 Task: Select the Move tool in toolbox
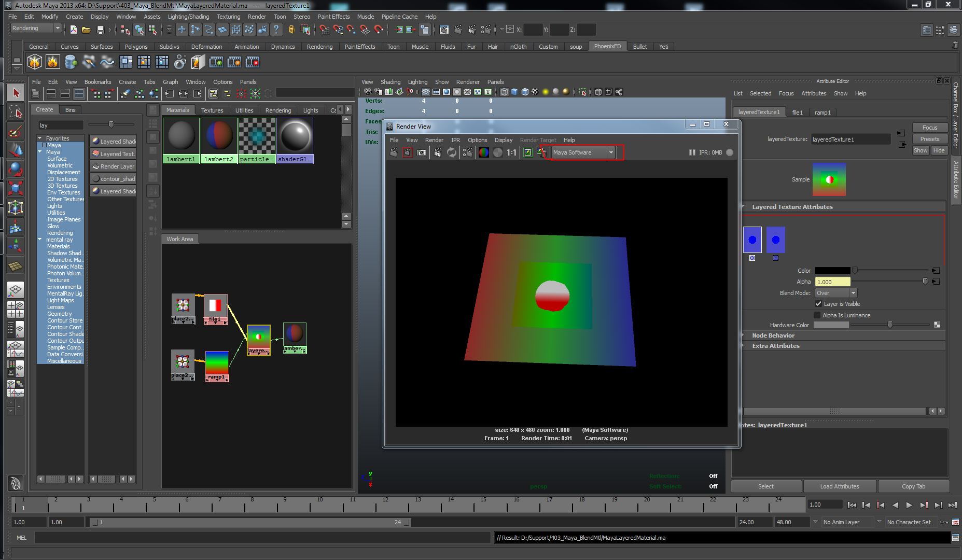click(x=16, y=150)
